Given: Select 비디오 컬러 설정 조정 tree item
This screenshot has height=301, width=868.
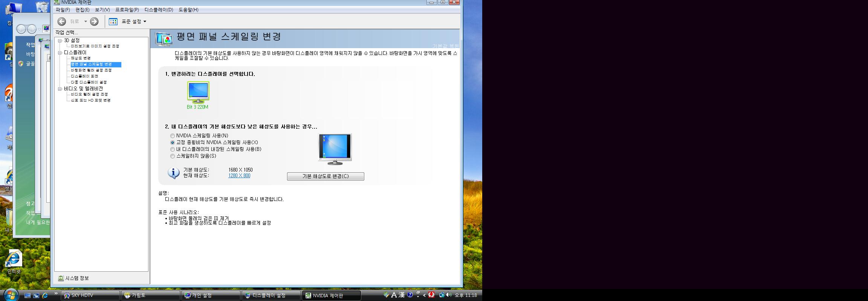Looking at the screenshot, I should [89, 94].
